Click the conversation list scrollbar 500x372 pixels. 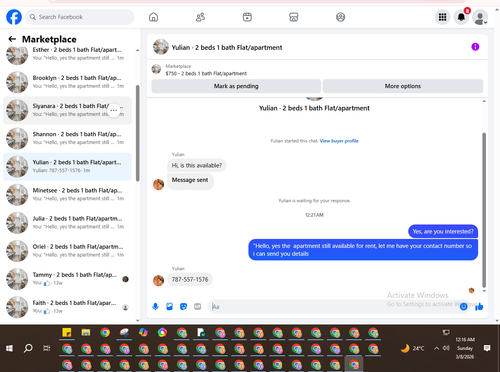pos(138,133)
